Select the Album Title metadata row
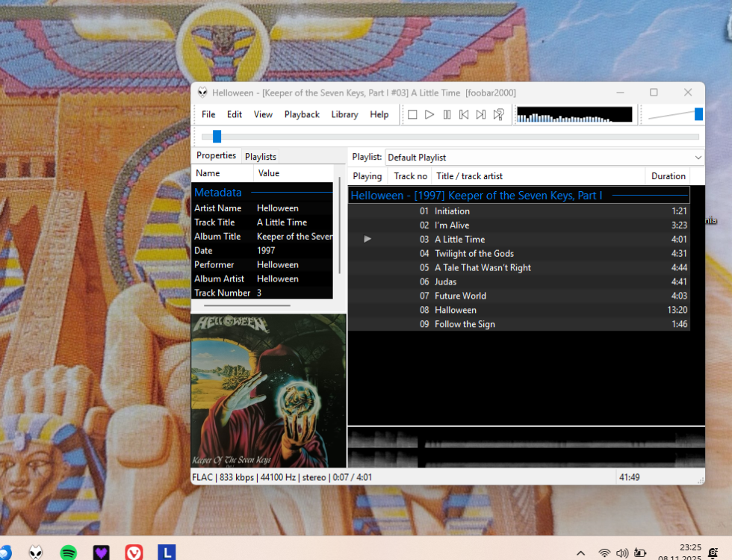 pos(261,237)
